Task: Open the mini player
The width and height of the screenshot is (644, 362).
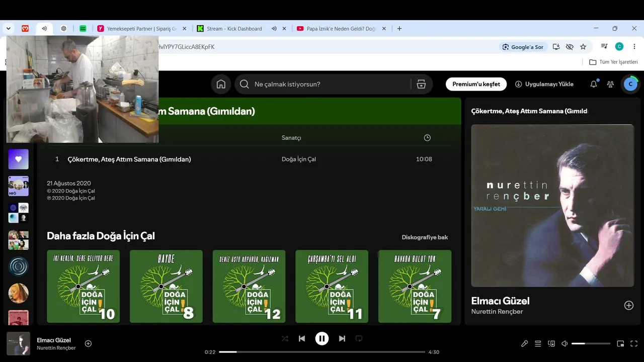Action: [620, 344]
